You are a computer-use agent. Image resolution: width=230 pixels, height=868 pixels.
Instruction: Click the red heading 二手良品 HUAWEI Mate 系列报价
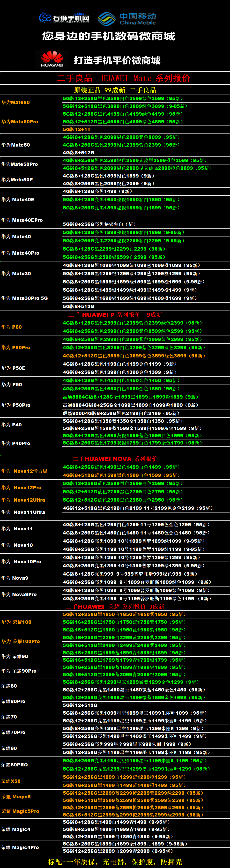[x=124, y=78]
